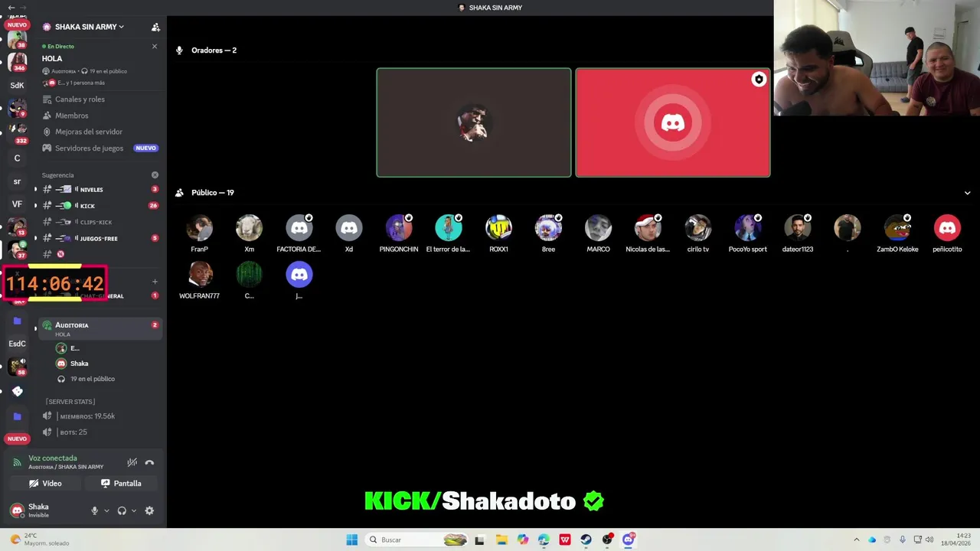980x551 pixels.
Task: Click audience member 8ree avatar
Action: [x=548, y=228]
